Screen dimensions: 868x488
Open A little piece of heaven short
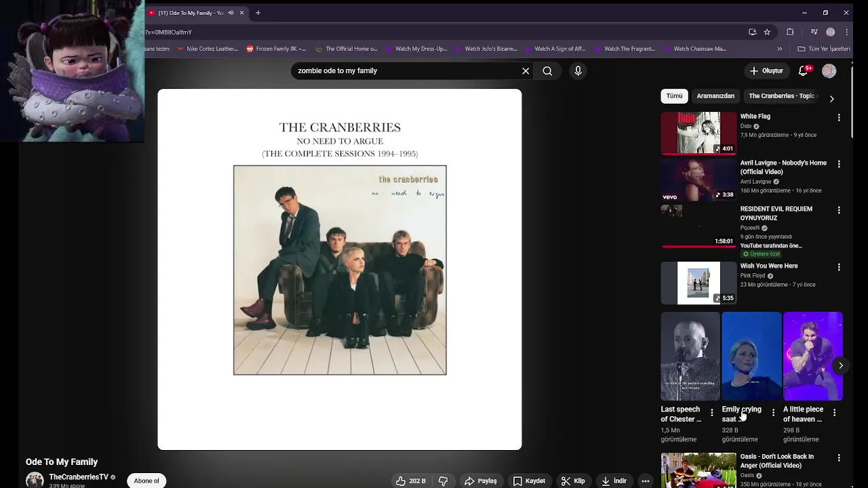(812, 357)
